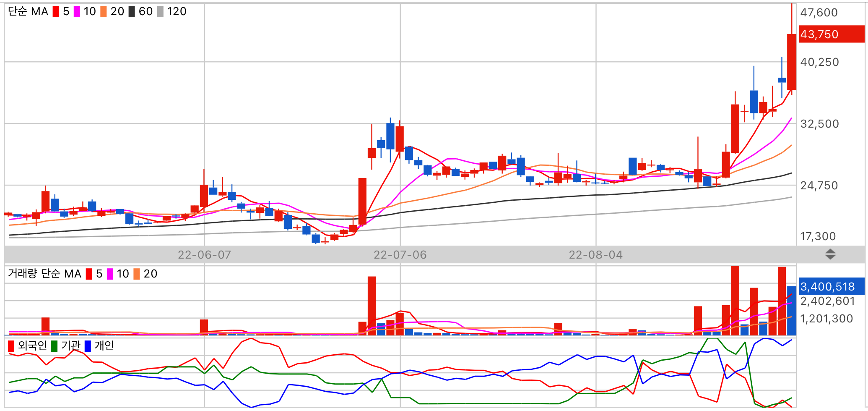This screenshot has height=411, width=868.
Task: Click the red 외국인 legend swatch
Action: pyautogui.click(x=11, y=346)
